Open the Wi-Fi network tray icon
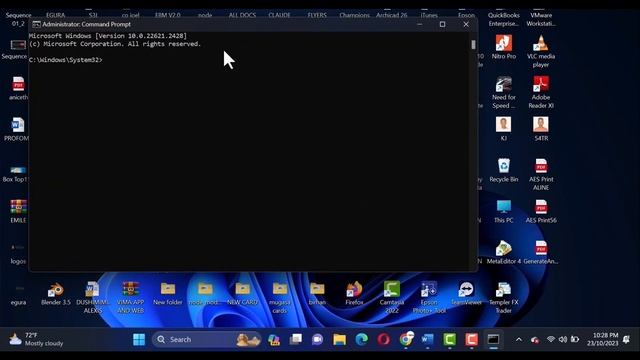The width and height of the screenshot is (640, 360). point(551,339)
